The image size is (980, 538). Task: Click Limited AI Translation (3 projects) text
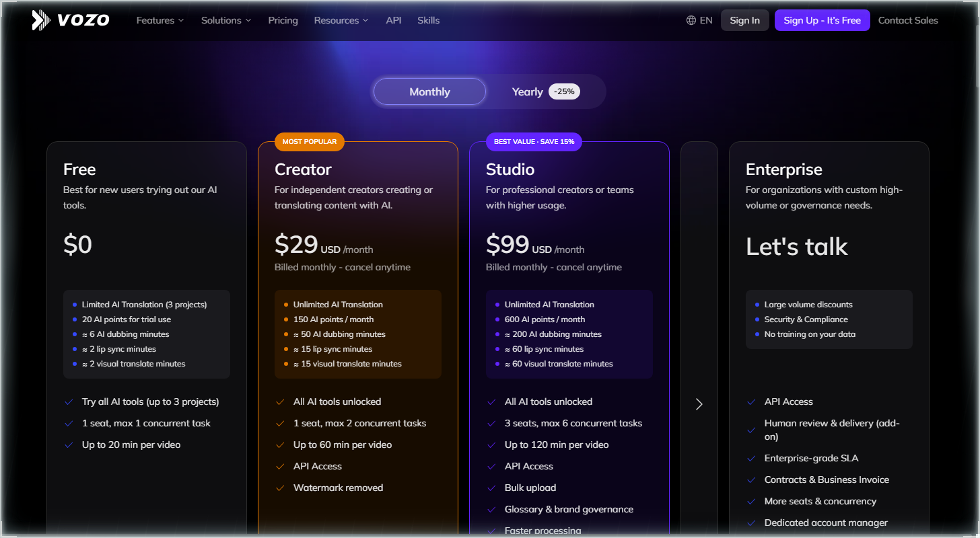144,305
